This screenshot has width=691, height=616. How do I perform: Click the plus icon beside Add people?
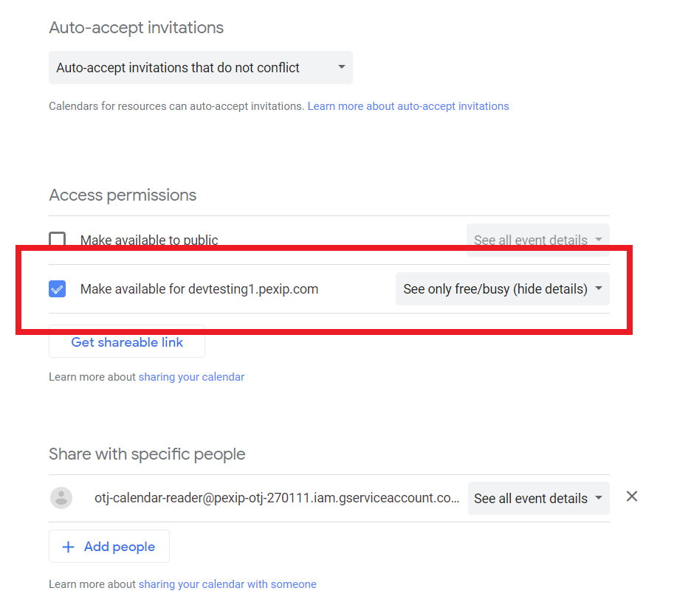(69, 547)
